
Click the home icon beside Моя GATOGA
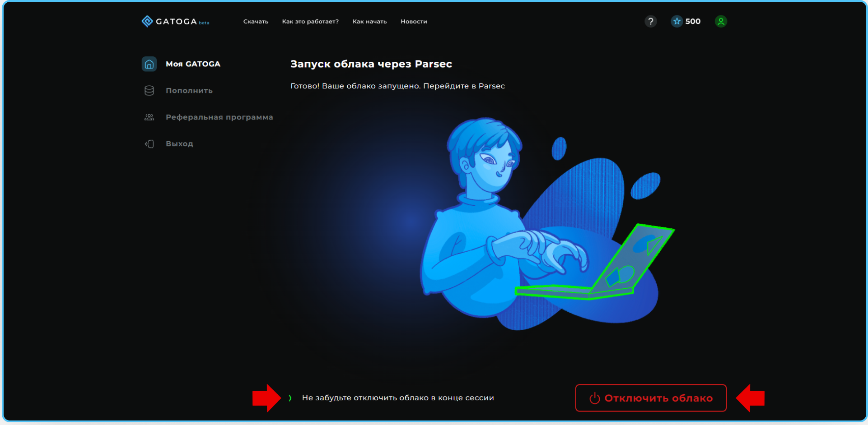click(x=149, y=64)
